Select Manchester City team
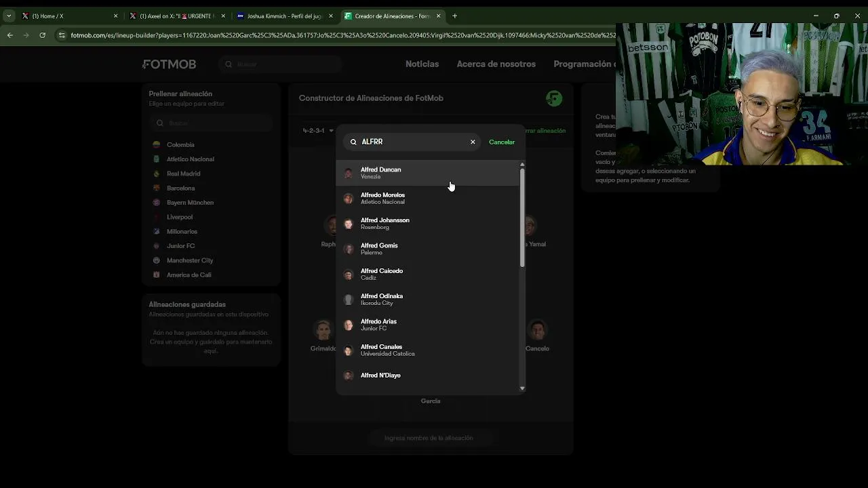Image resolution: width=868 pixels, height=488 pixels. pyautogui.click(x=190, y=260)
